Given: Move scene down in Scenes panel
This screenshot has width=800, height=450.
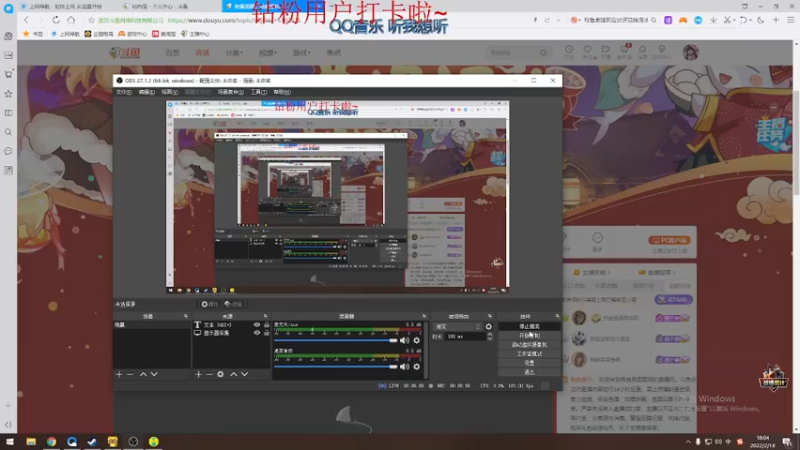Looking at the screenshot, I should pos(154,374).
